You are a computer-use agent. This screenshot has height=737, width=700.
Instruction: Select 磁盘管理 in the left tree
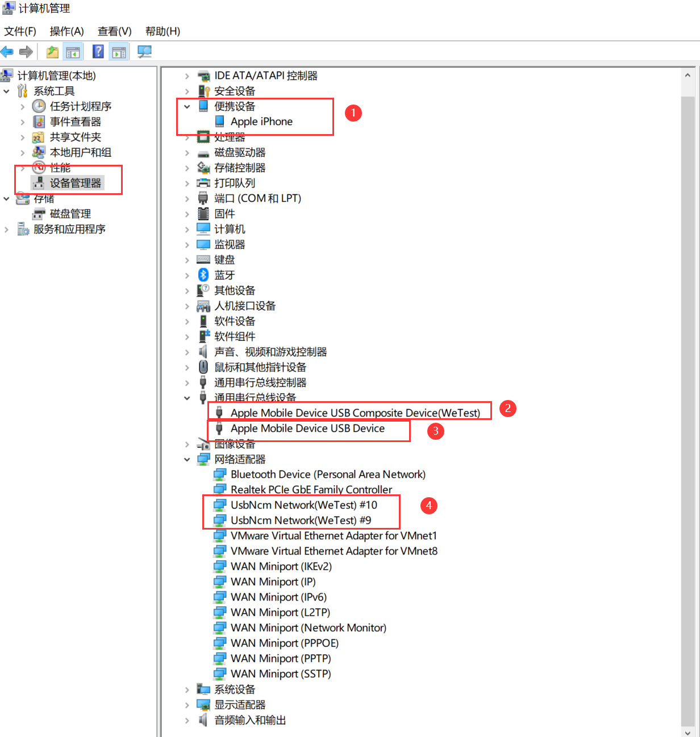pos(70,214)
